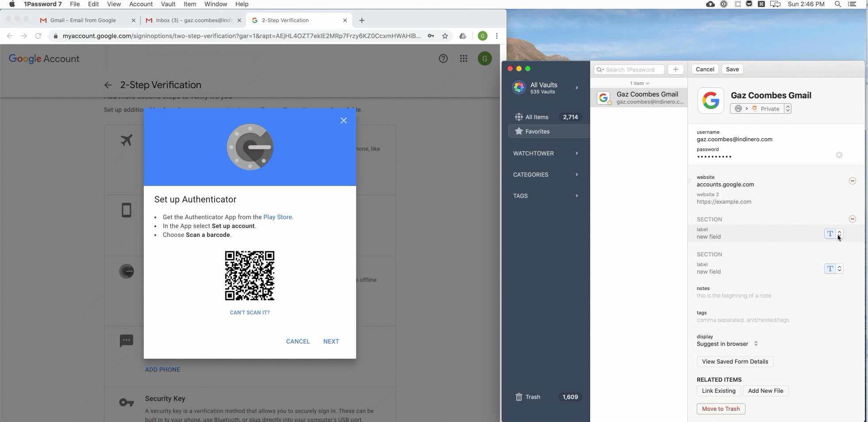This screenshot has width=868, height=422.
Task: Open the 1 item sort dropdown
Action: click(639, 83)
